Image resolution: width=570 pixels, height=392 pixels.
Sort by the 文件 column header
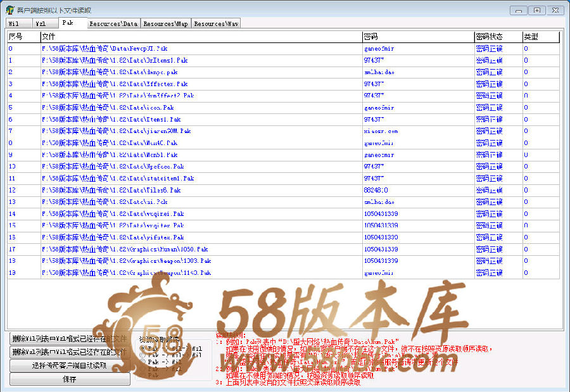(x=201, y=37)
